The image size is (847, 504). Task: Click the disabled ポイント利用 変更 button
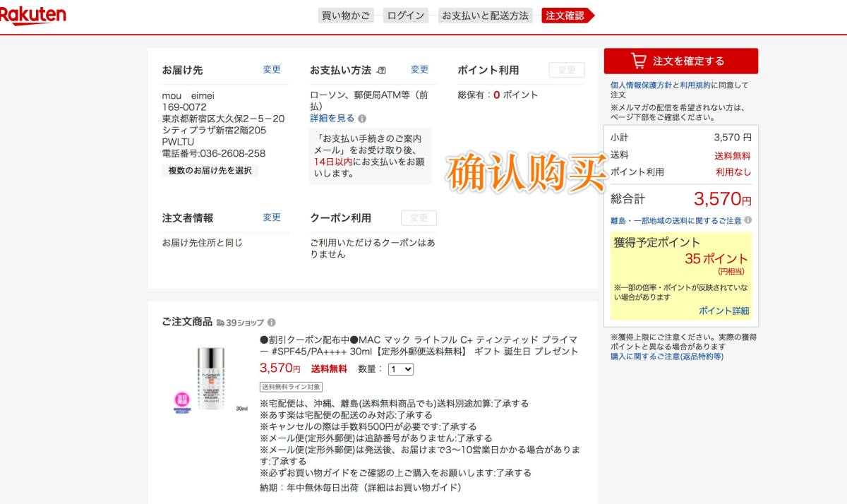click(x=567, y=70)
